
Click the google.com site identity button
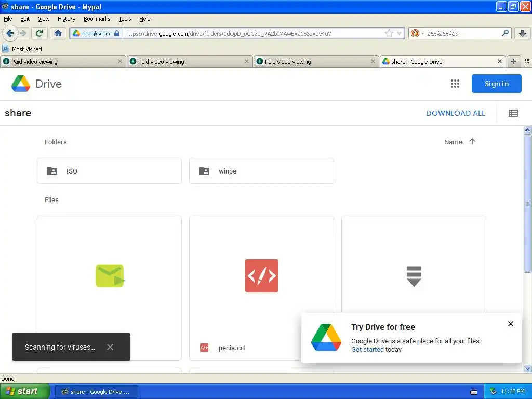point(96,33)
